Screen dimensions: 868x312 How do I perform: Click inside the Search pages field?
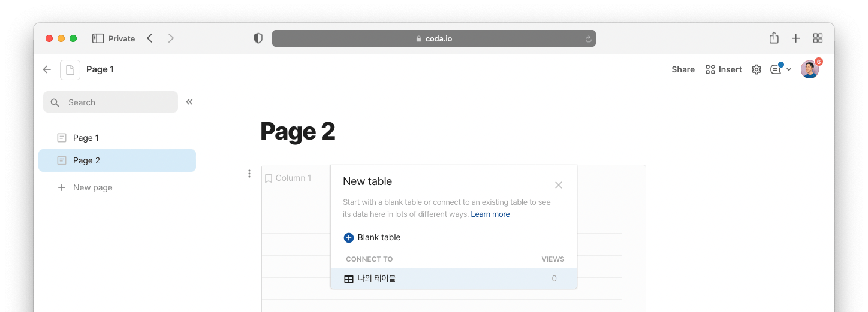(x=114, y=102)
